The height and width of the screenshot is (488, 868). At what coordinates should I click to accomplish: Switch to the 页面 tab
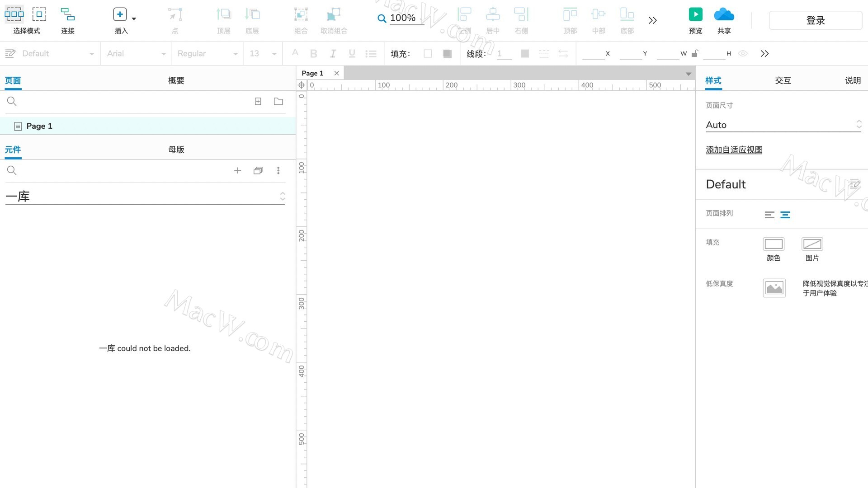[x=13, y=80]
